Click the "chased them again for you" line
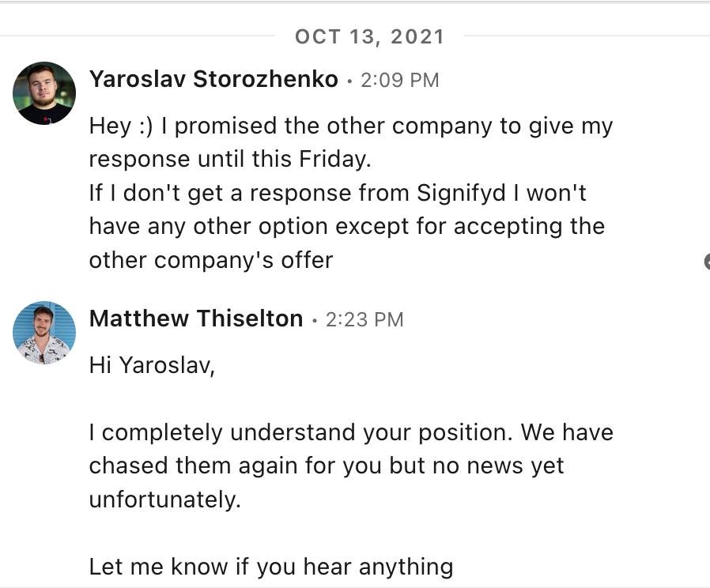 (x=326, y=465)
